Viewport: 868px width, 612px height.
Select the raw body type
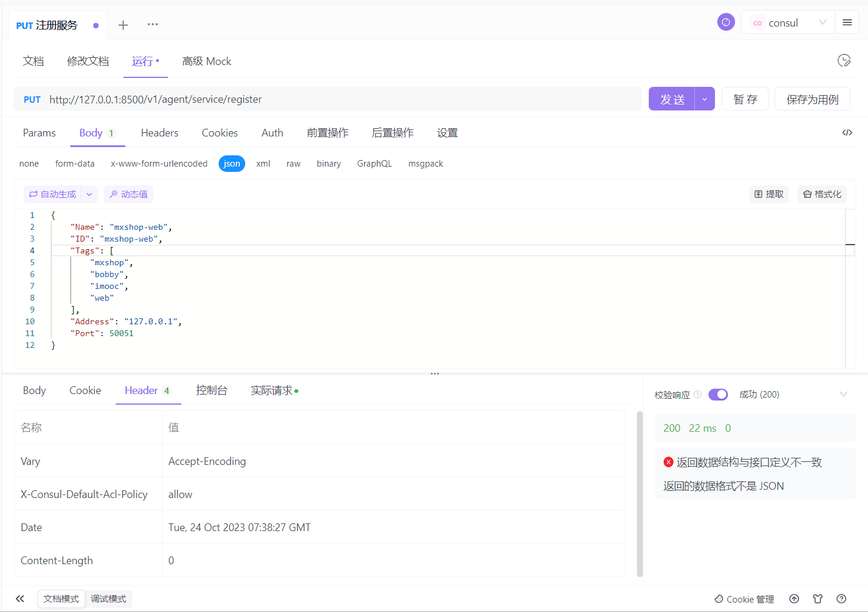(293, 164)
